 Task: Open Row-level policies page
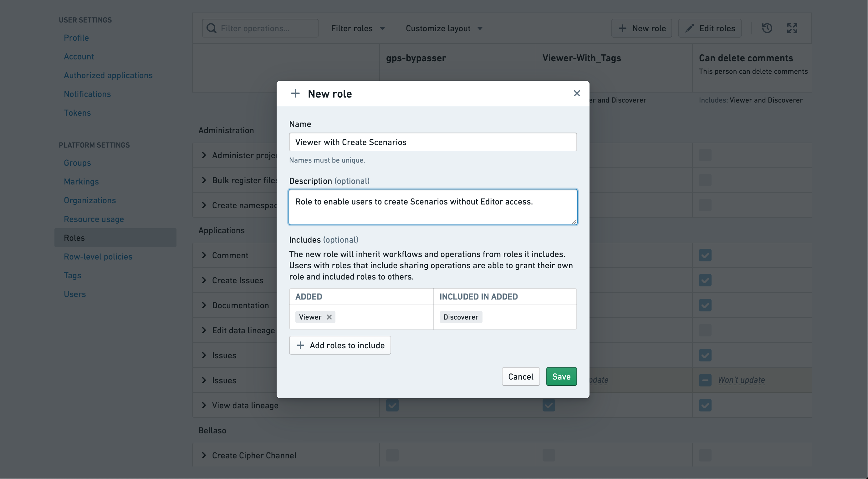[98, 256]
